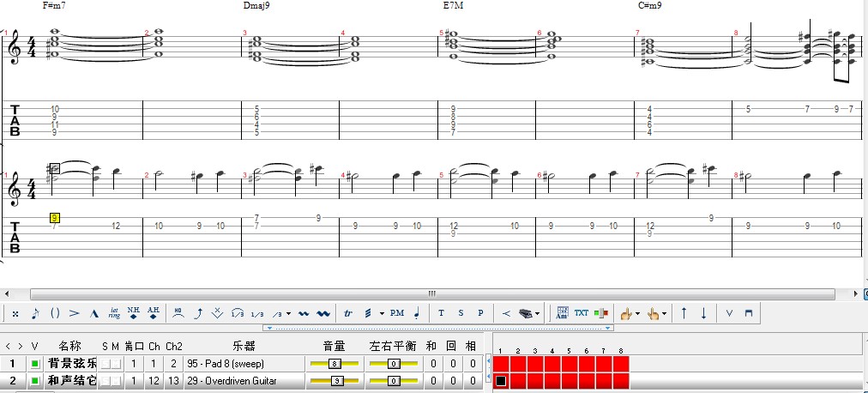The image size is (868, 393).
Task: Apply the let ring effect
Action: pos(114,313)
